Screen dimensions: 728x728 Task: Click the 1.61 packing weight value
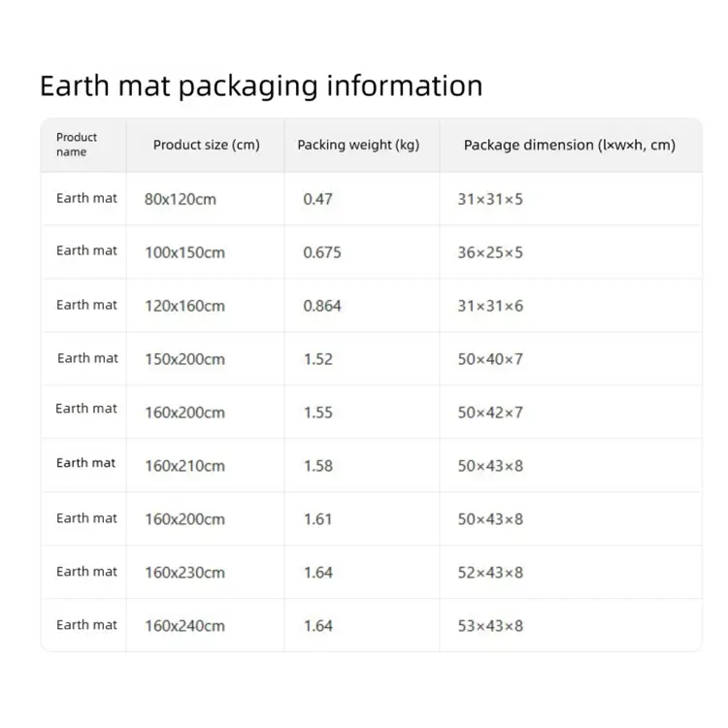pos(317,519)
